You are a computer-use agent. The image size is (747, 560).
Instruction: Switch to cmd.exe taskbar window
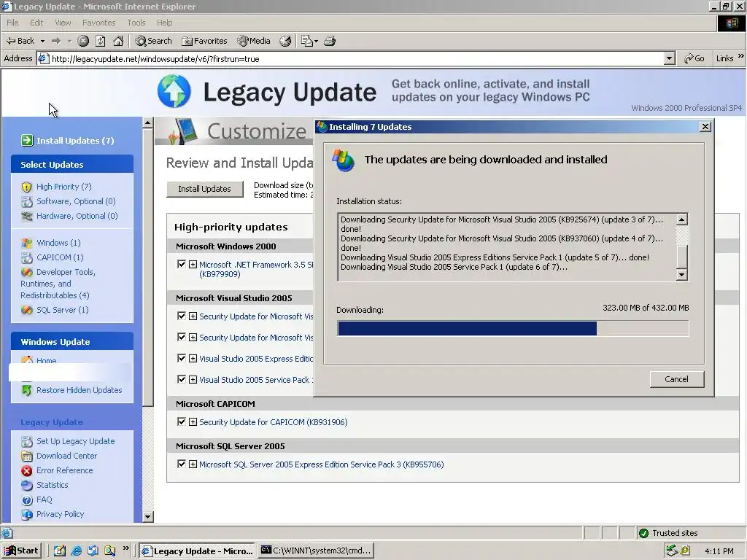[x=317, y=551]
